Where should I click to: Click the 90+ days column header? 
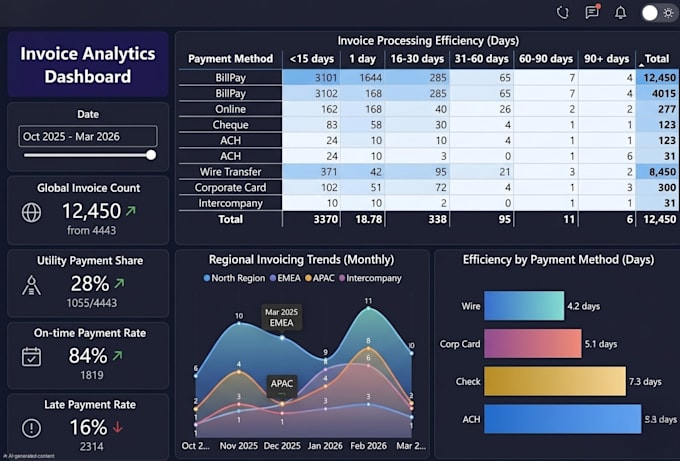[606, 59]
